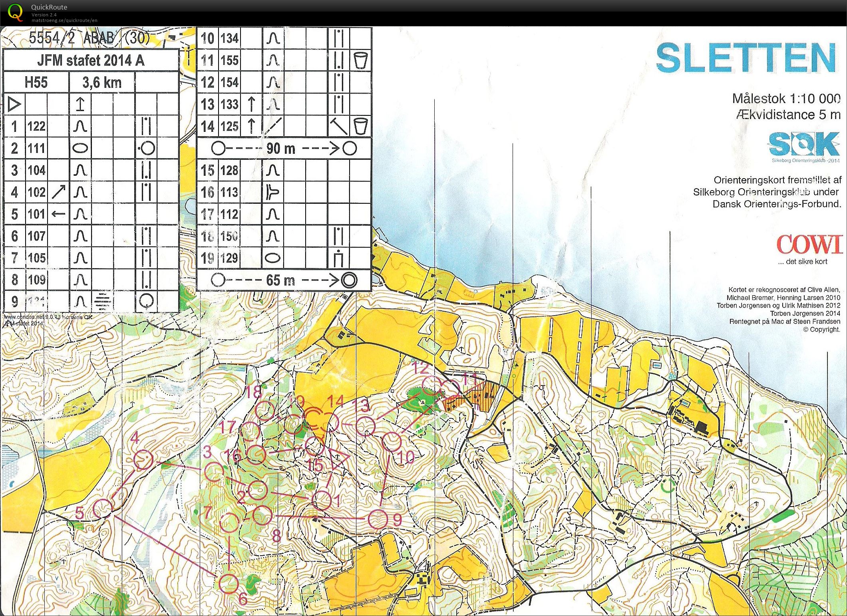This screenshot has height=616, width=847.
Task: Click control circle 5 on the map
Action: (103, 509)
